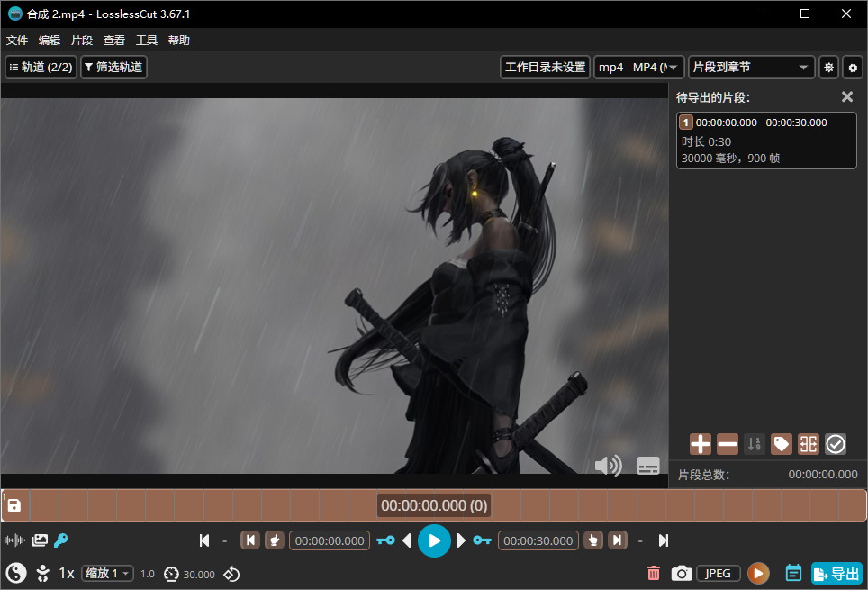
Task: Open the 文件 menu
Action: coord(16,40)
